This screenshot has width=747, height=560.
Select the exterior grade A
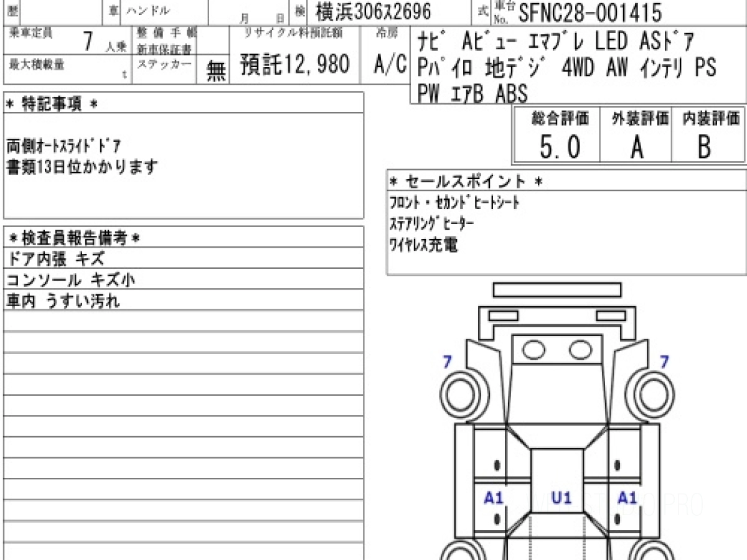pyautogui.click(x=636, y=147)
